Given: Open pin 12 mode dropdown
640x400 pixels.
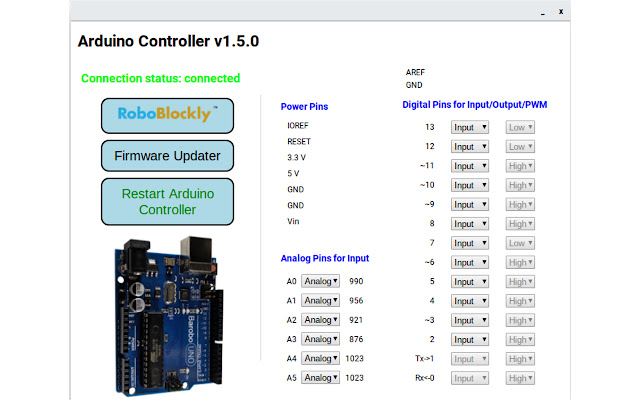Looking at the screenshot, I should click(x=469, y=147).
